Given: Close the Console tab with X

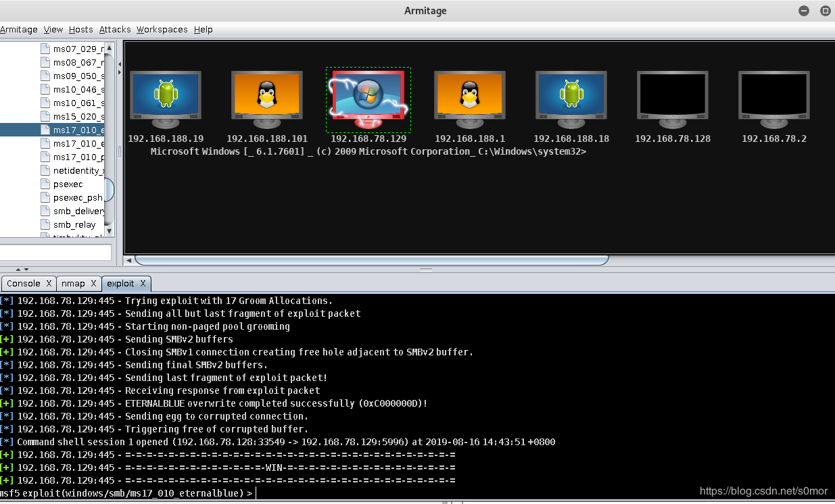Looking at the screenshot, I should coord(48,283).
